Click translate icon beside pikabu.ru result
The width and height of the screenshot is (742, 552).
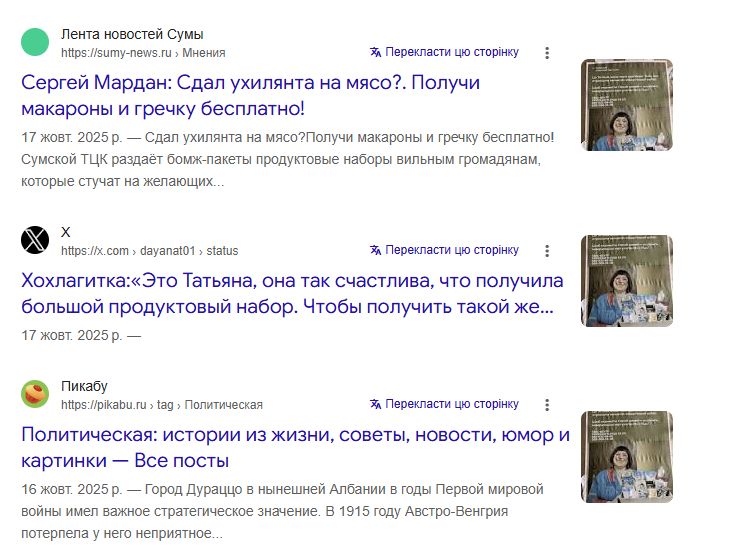point(375,404)
